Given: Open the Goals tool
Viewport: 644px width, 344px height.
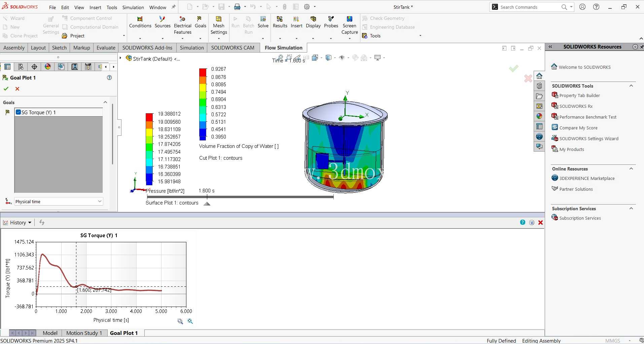Looking at the screenshot, I should point(200,22).
